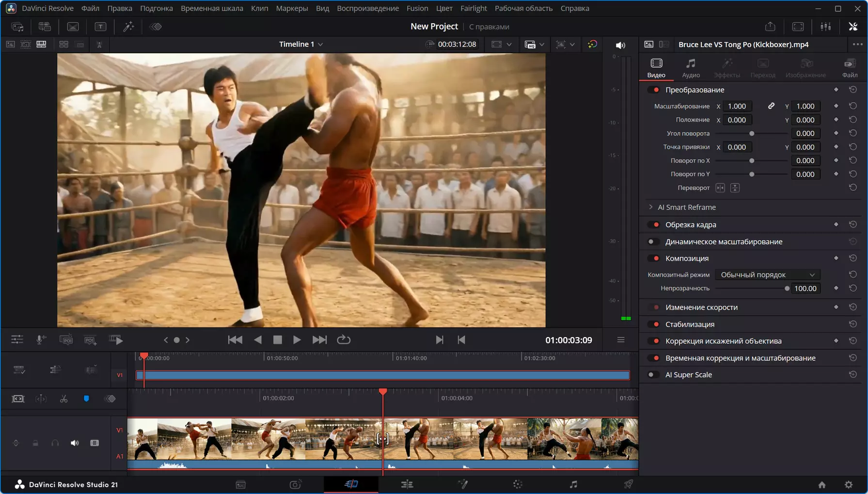868x494 pixels.
Task: Open the Маркеры menu
Action: (292, 8)
